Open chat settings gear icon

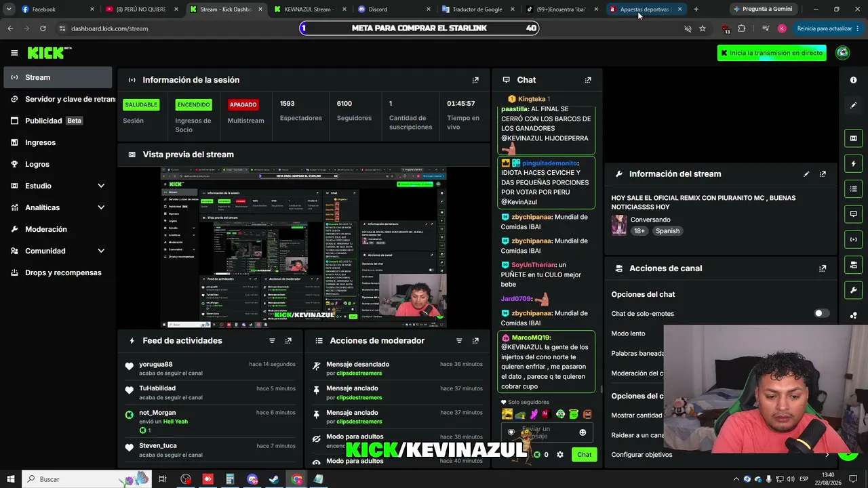coord(560,455)
